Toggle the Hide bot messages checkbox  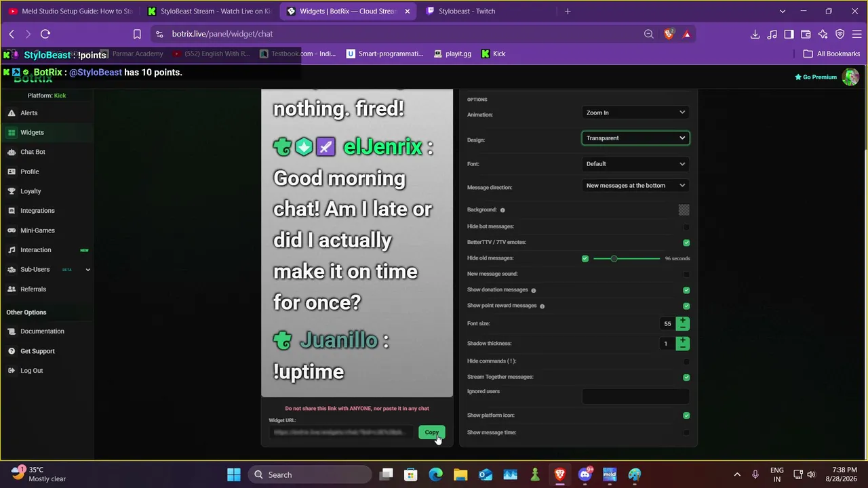tap(686, 227)
